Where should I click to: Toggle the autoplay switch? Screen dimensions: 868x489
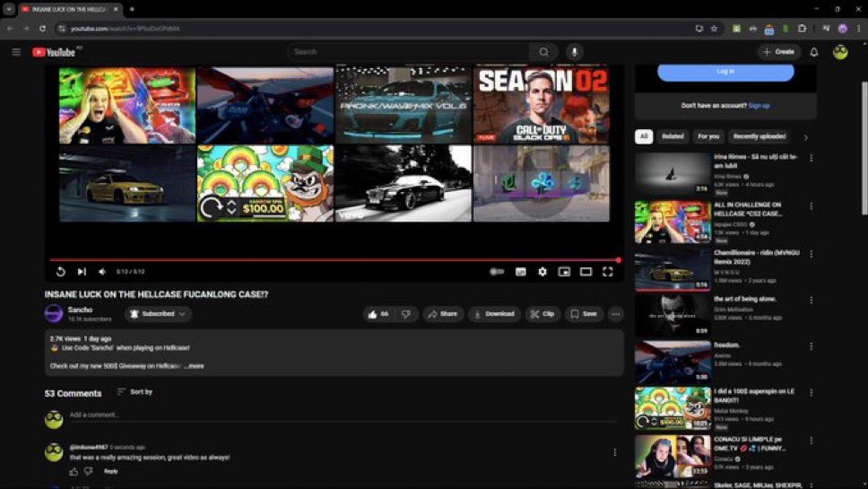[x=497, y=271]
